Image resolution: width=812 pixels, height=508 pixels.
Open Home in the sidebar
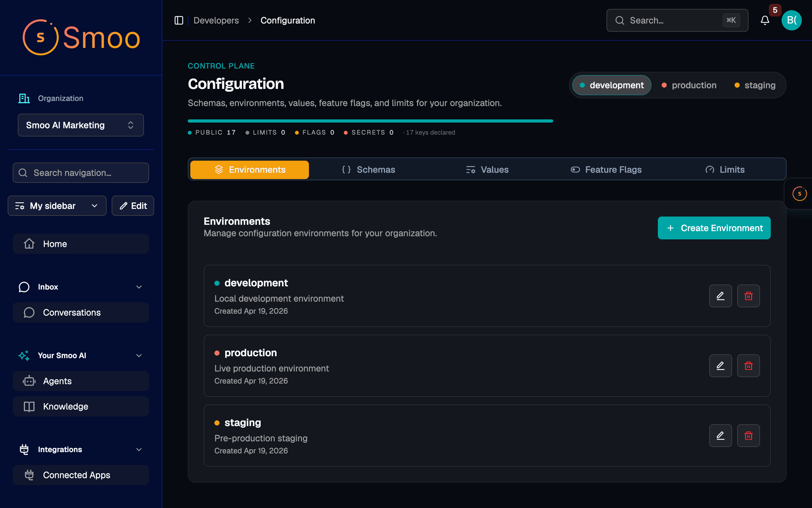81,244
